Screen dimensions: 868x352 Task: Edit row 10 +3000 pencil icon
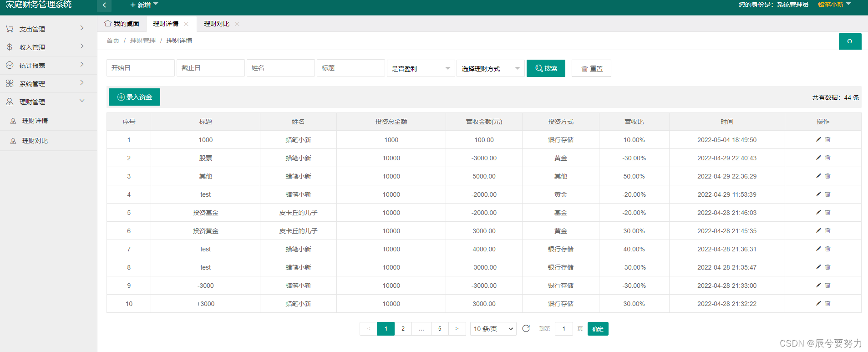point(818,303)
